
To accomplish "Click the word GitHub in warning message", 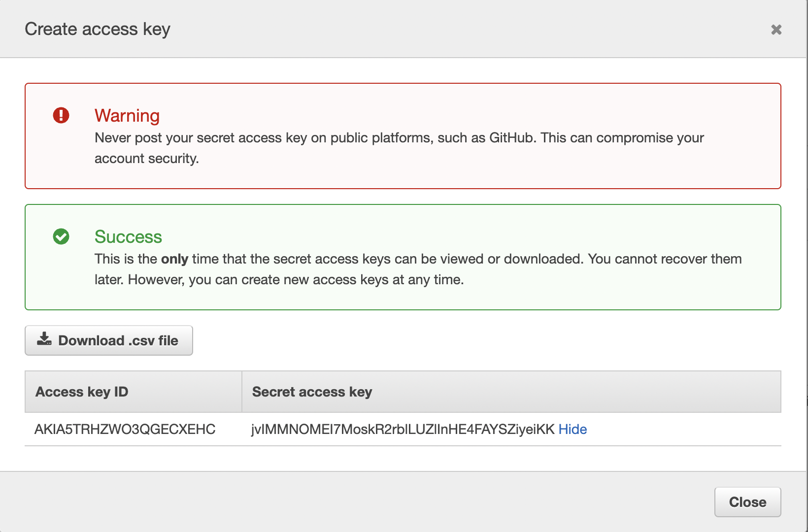I will [x=511, y=137].
